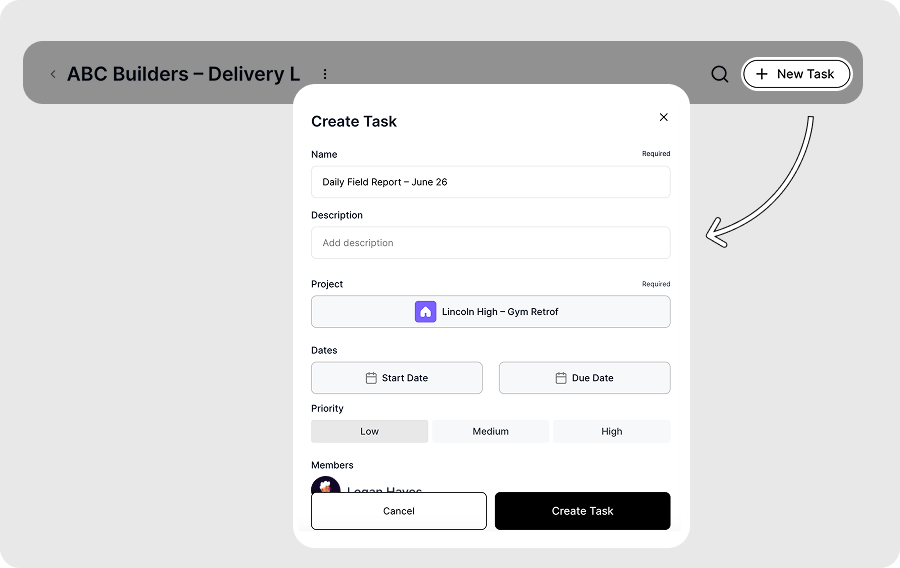Click the calendar icon beside Start Date
The image size is (900, 568).
(371, 378)
